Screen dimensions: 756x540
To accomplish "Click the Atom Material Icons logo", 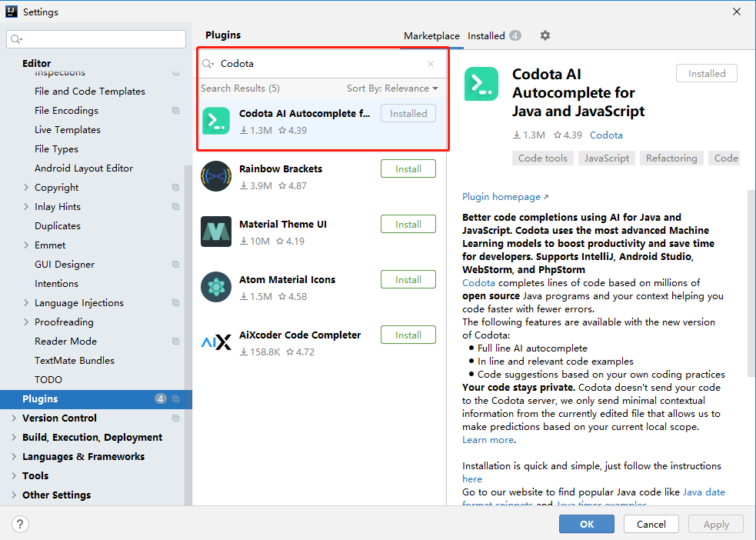I will coord(216,287).
